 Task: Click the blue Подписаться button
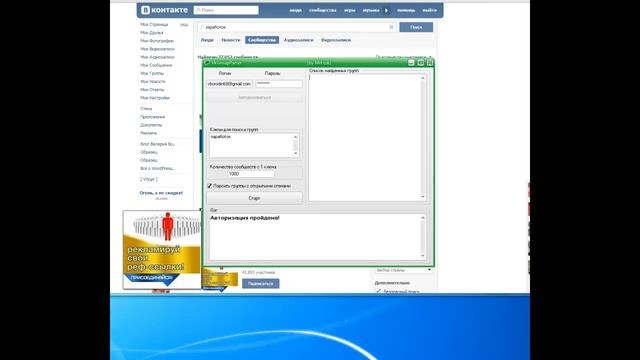pyautogui.click(x=260, y=284)
